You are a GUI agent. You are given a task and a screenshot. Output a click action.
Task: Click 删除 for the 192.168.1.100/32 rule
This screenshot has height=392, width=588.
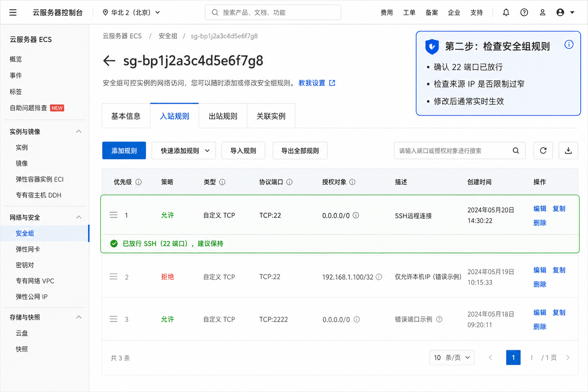coord(540,284)
